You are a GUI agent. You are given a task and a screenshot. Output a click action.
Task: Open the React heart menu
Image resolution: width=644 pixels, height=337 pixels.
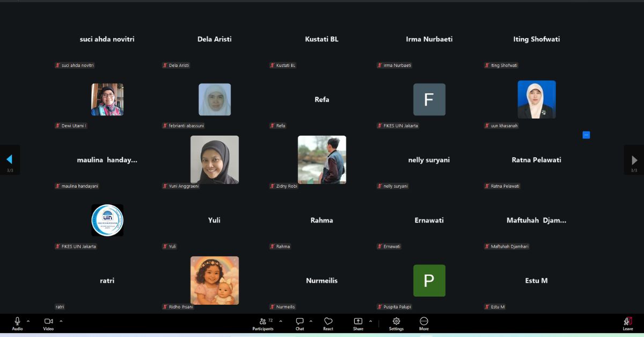click(328, 321)
